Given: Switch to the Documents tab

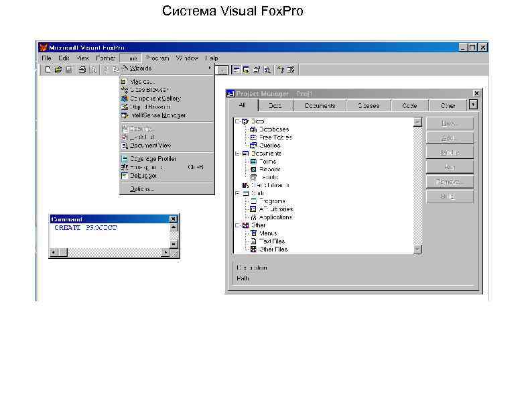Looking at the screenshot, I should click(320, 105).
